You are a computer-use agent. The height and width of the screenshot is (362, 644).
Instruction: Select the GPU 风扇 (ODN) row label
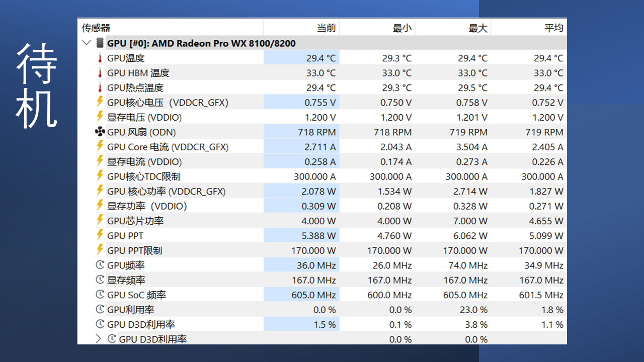(x=141, y=132)
